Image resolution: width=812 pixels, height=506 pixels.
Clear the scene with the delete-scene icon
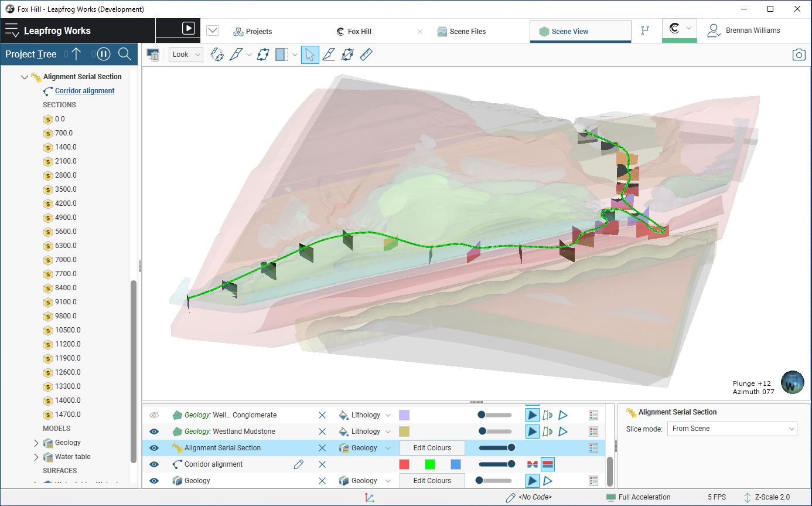(153, 55)
